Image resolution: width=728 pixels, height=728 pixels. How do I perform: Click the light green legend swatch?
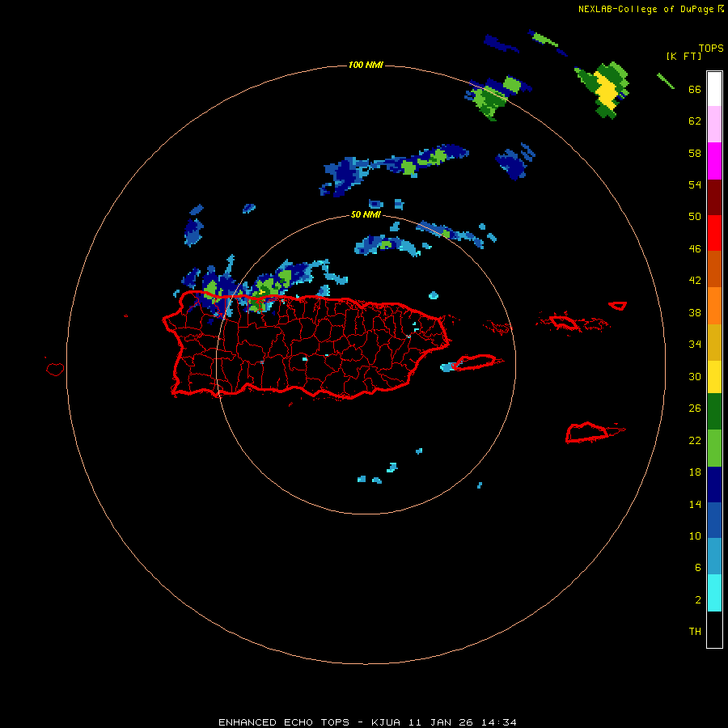pyautogui.click(x=714, y=448)
